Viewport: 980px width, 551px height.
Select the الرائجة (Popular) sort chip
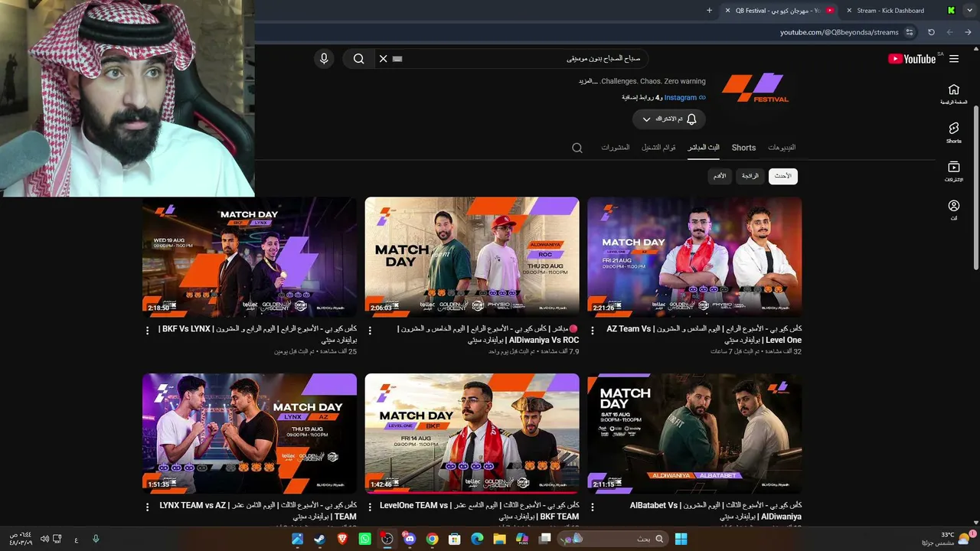click(750, 176)
